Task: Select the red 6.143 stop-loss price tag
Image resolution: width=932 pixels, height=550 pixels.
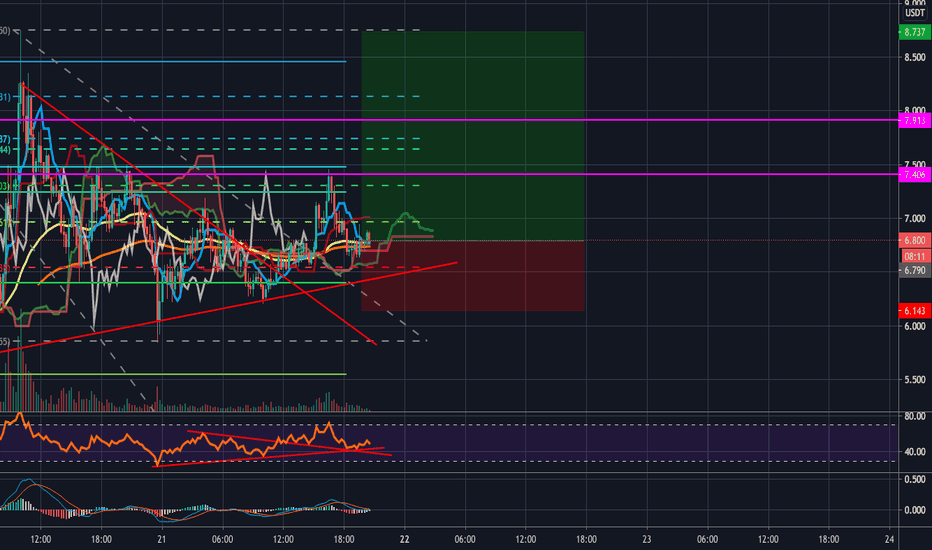Action: click(x=914, y=311)
